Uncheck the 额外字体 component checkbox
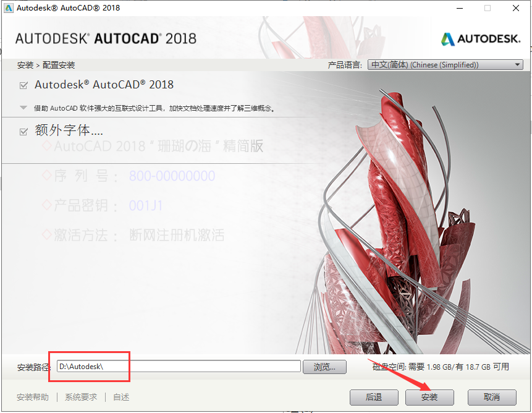Image resolution: width=532 pixels, height=413 pixels. click(x=23, y=132)
